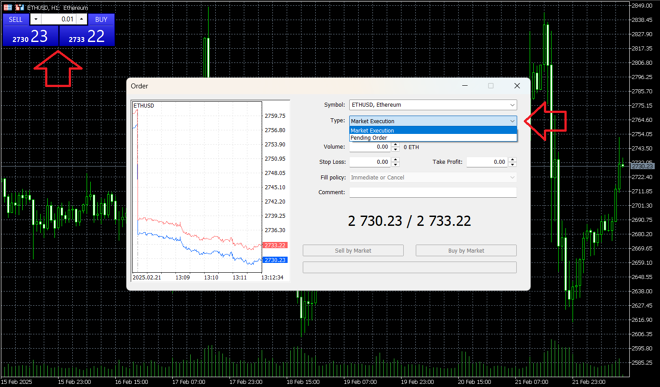Viewport: 660px width, 387px height.
Task: Select Pending Order from the list
Action: (433, 138)
